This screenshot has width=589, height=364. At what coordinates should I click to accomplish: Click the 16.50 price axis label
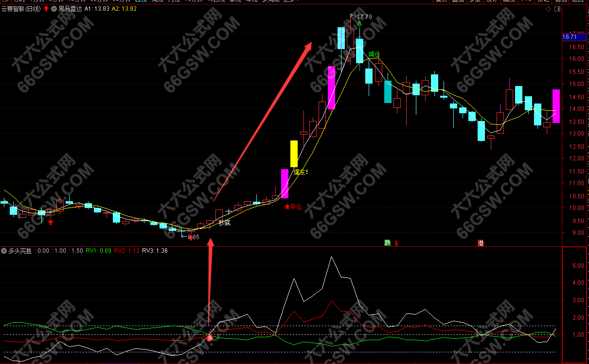point(577,47)
